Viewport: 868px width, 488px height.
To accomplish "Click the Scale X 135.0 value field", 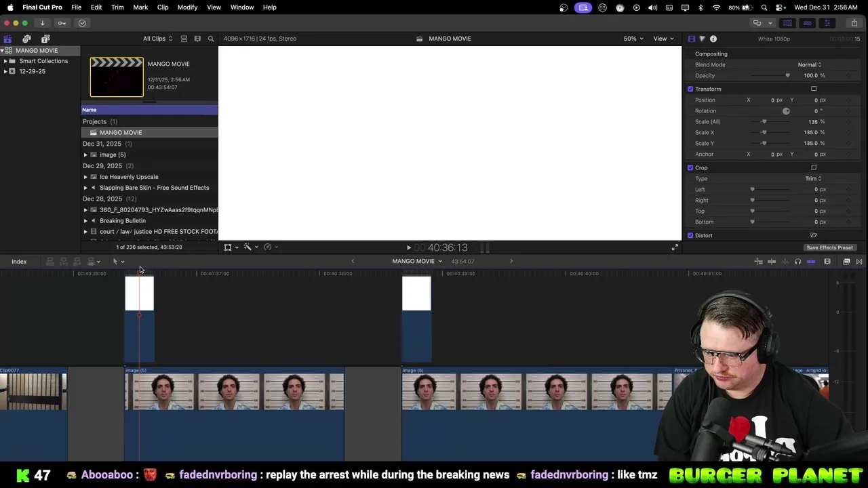I will (x=810, y=132).
